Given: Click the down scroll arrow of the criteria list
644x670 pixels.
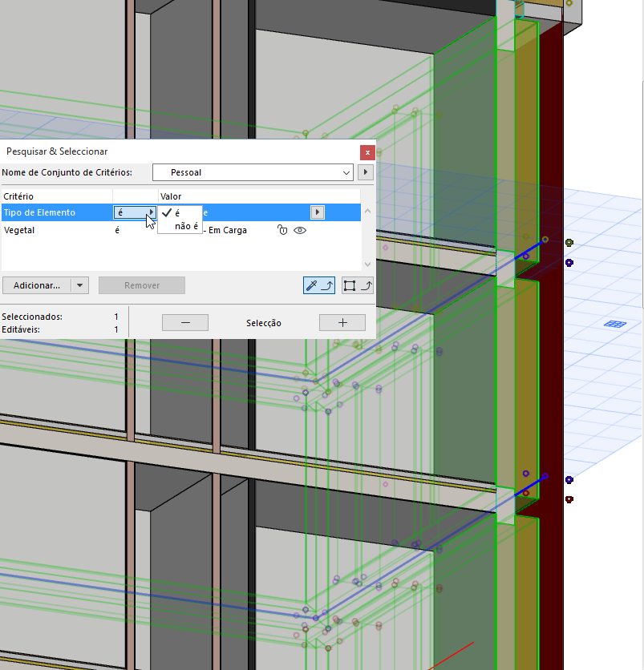Looking at the screenshot, I should pyautogui.click(x=367, y=264).
